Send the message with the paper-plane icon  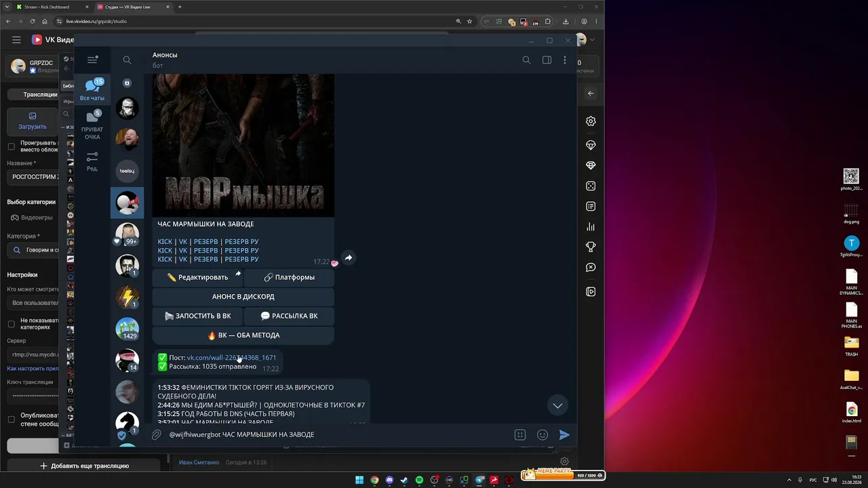(564, 434)
